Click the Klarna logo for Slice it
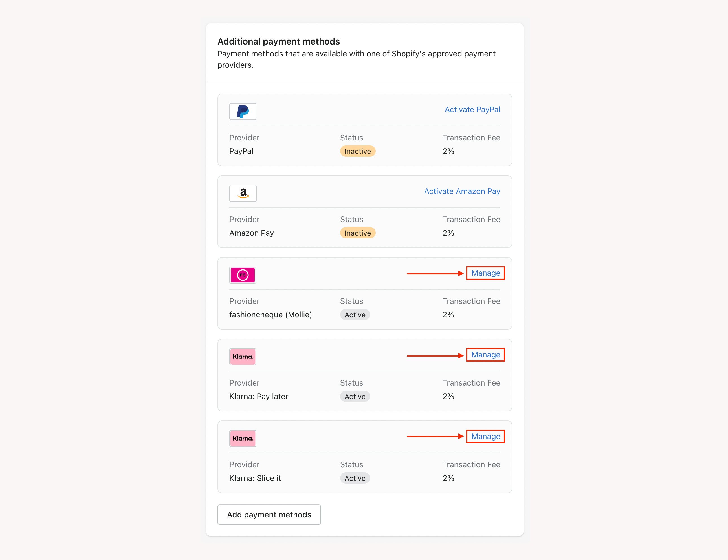 pyautogui.click(x=243, y=439)
